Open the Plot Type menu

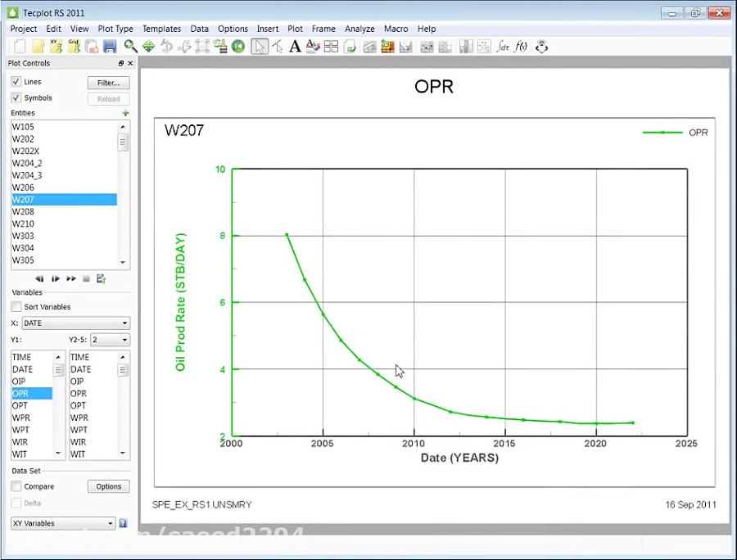pos(115,29)
